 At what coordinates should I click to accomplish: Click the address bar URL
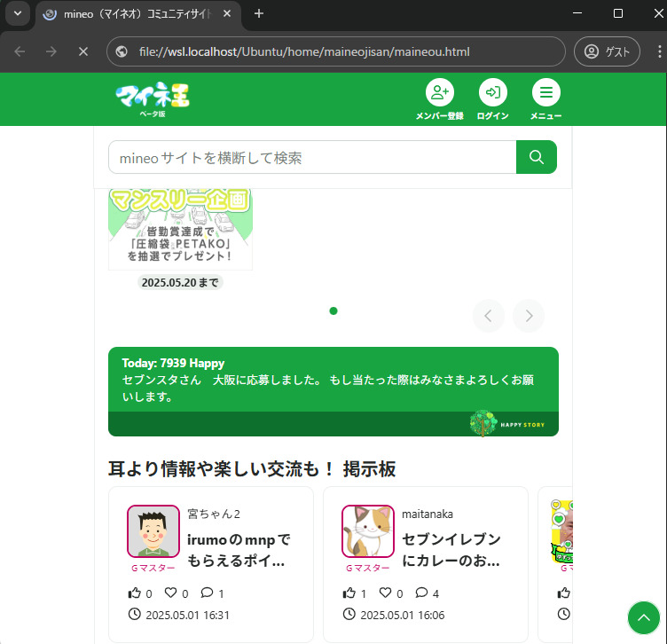pos(304,52)
